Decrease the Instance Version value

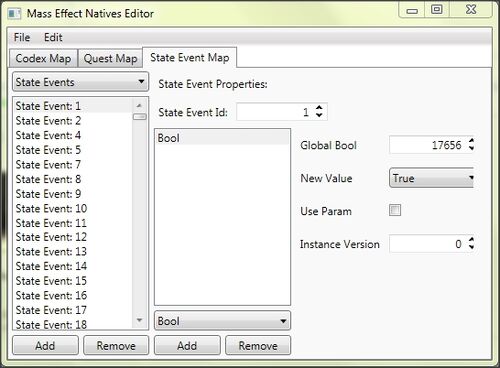pos(471,248)
